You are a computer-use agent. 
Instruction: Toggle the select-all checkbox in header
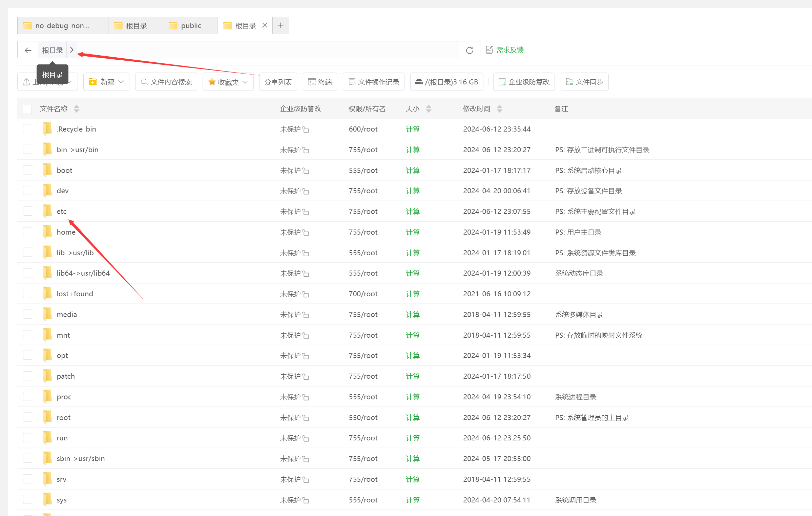click(27, 109)
